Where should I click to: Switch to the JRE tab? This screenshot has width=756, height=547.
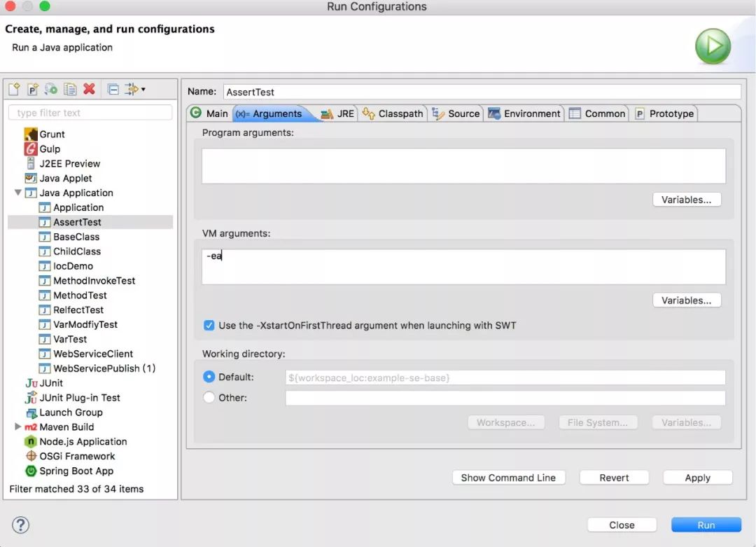[337, 113]
